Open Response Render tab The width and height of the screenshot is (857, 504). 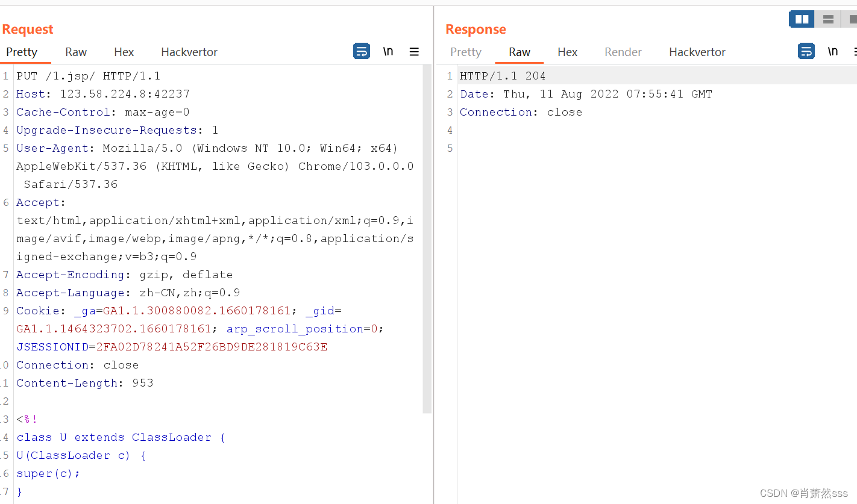623,52
